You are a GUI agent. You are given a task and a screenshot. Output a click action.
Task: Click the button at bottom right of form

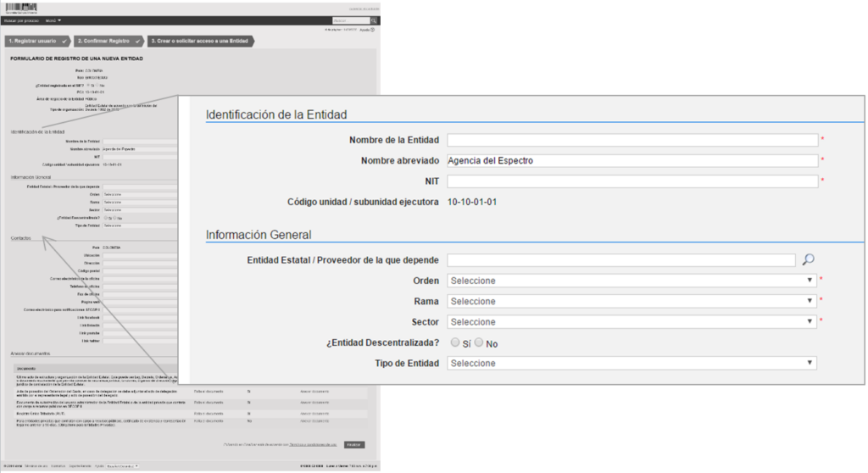tap(354, 444)
